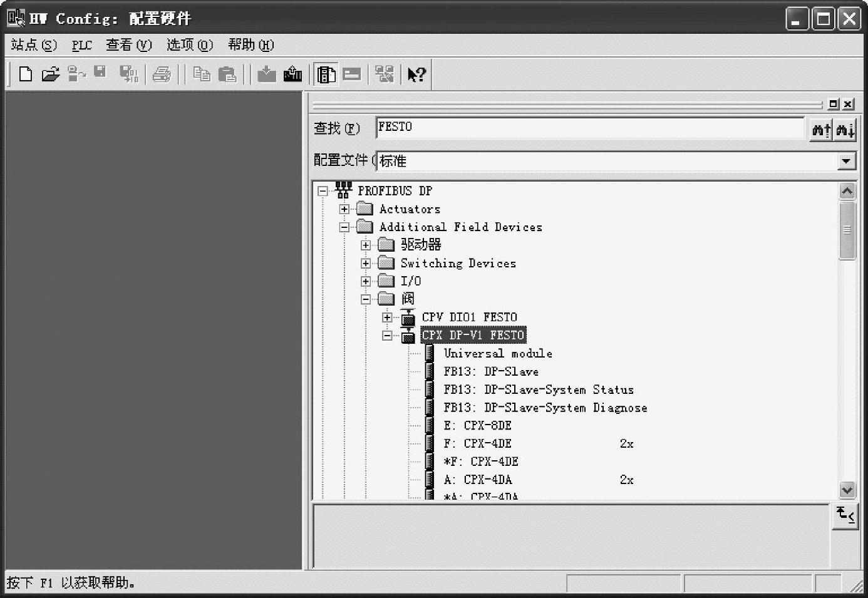Click the configure network toolbar icon
The height and width of the screenshot is (598, 868).
pos(385,74)
